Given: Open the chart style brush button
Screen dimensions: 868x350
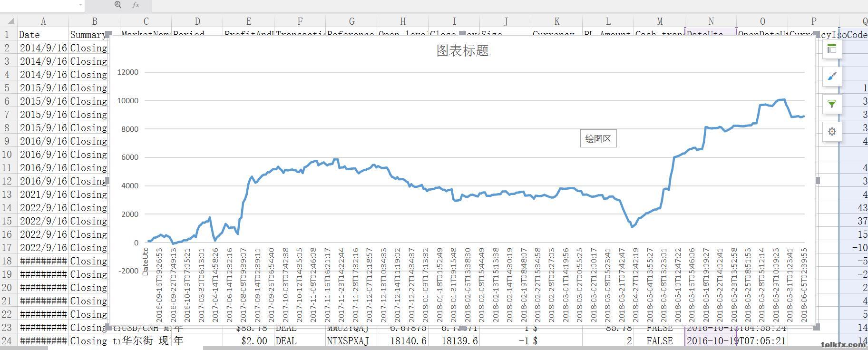Looking at the screenshot, I should [831, 76].
